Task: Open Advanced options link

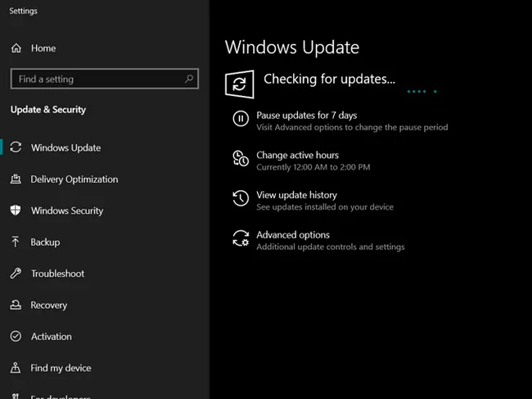Action: click(293, 235)
